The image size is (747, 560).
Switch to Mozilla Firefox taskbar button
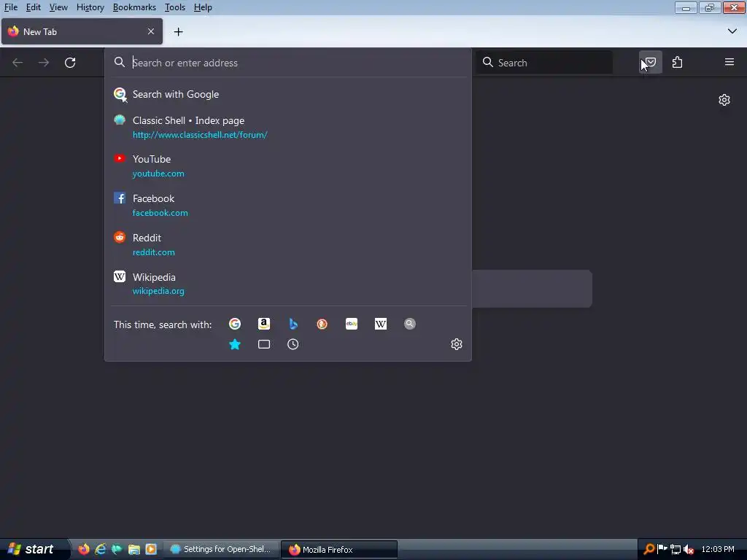click(339, 550)
